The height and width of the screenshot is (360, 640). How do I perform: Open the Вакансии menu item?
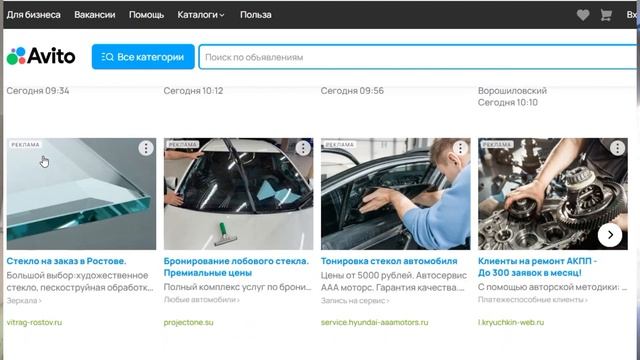point(95,15)
